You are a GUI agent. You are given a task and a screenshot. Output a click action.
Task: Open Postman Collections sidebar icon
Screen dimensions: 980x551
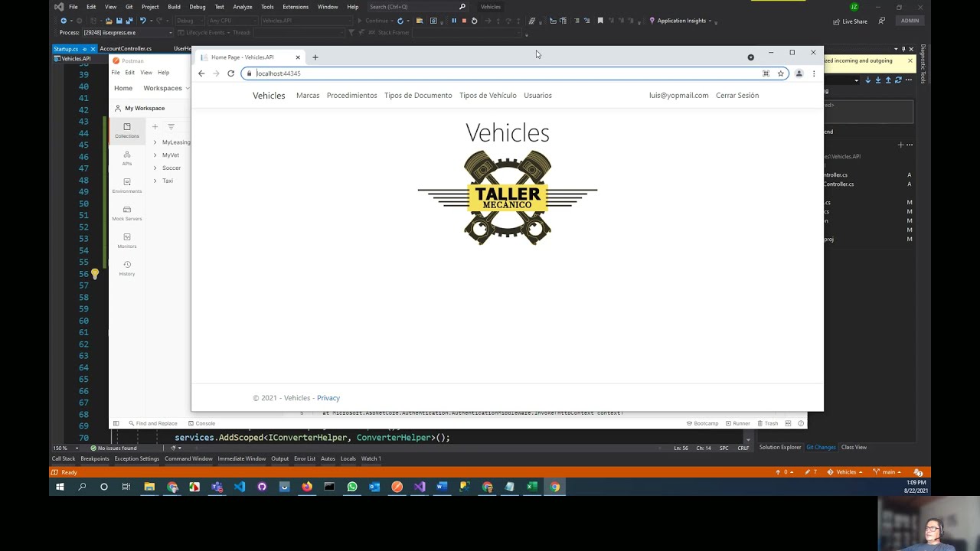point(127,130)
